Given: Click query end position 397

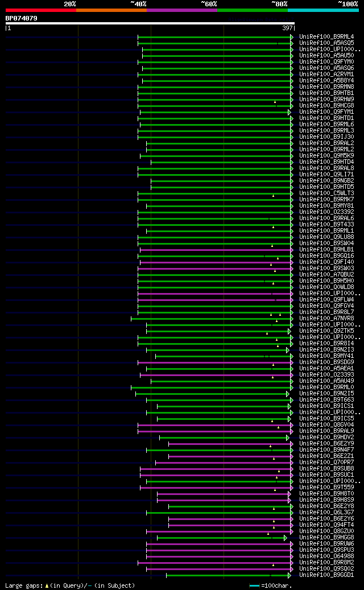Looking at the screenshot, I should point(287,28).
